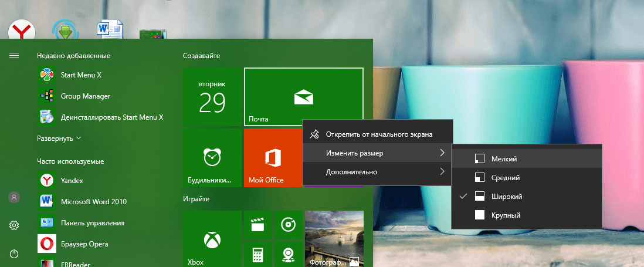644x267 pixels.
Task: Choose Открепить от начального экрана
Action: tap(378, 134)
